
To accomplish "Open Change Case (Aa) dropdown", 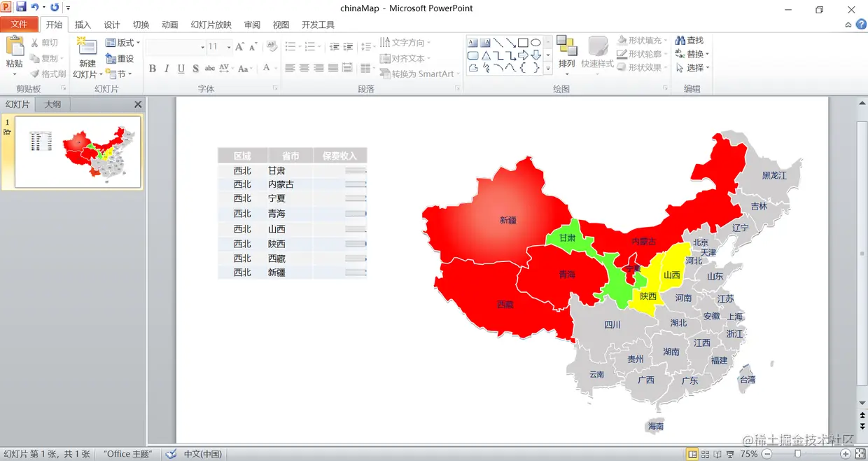I will pyautogui.click(x=244, y=69).
